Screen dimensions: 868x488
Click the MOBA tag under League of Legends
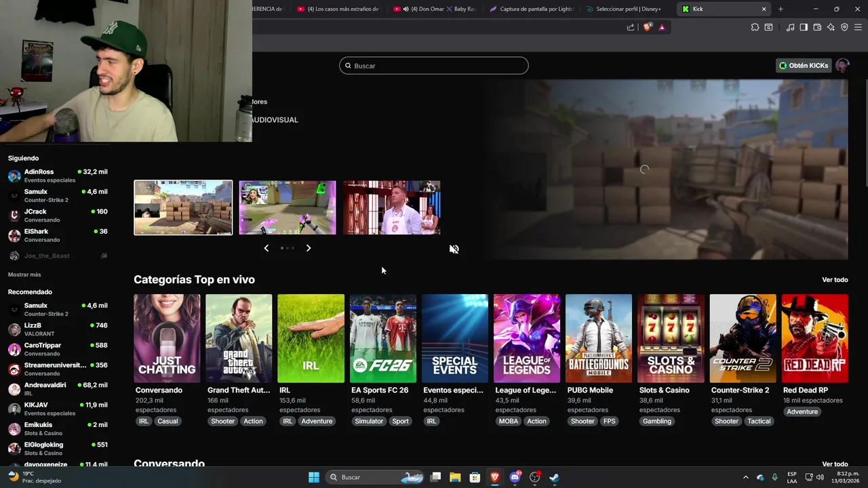[509, 421]
